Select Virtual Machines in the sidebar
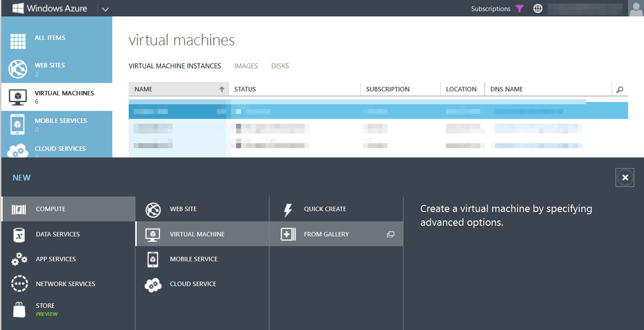 pyautogui.click(x=57, y=97)
